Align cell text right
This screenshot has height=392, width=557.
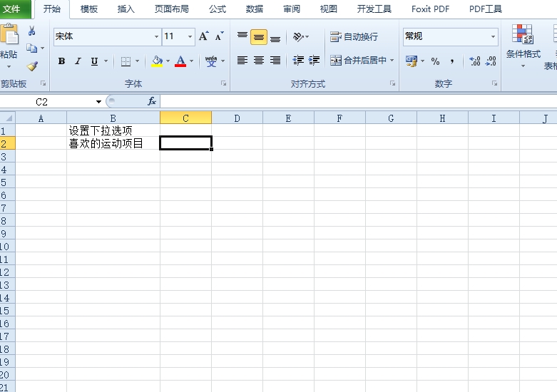click(x=275, y=61)
